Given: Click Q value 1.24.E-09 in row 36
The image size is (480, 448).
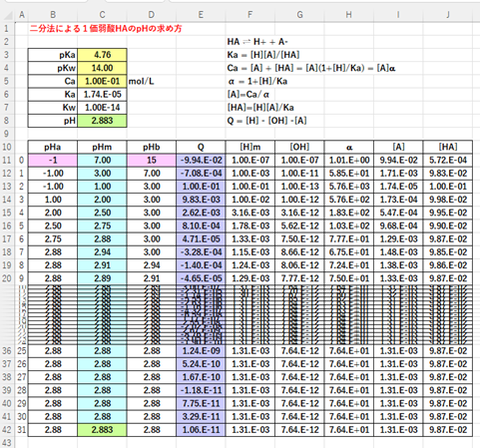Looking at the screenshot, I should click(201, 351).
